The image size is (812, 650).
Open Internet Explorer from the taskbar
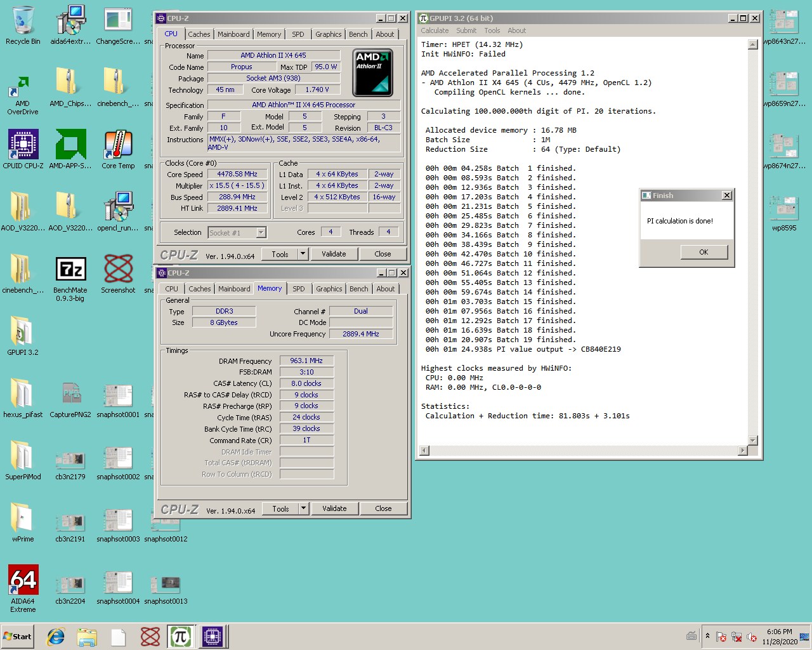pyautogui.click(x=56, y=637)
